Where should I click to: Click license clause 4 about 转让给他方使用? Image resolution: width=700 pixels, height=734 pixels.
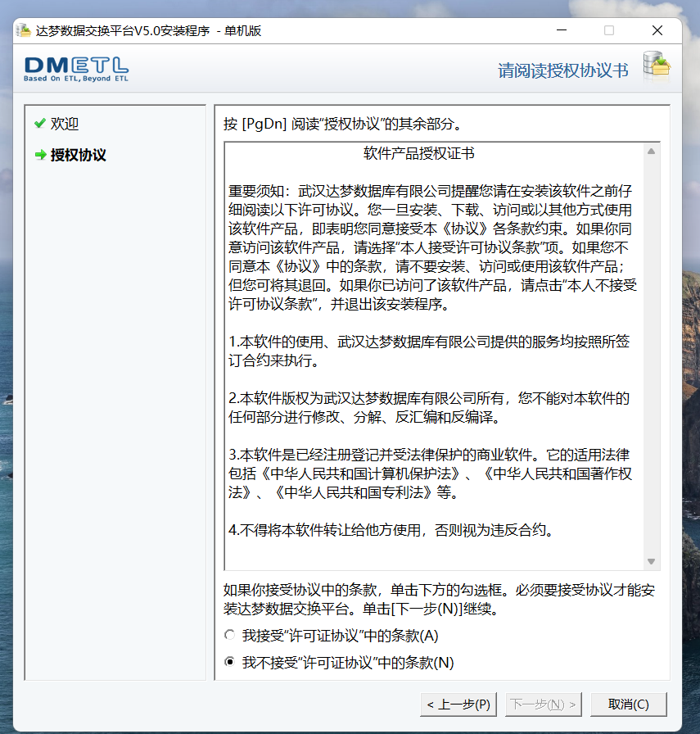coord(391,530)
